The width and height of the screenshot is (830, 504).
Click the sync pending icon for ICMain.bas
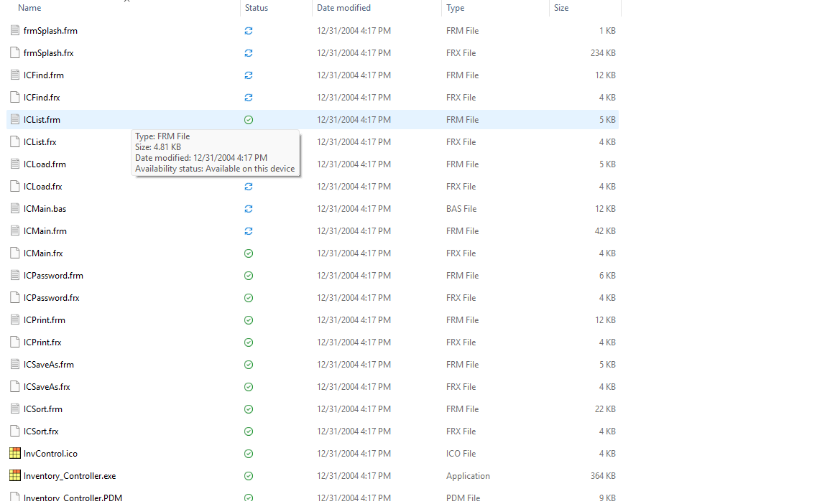(249, 209)
